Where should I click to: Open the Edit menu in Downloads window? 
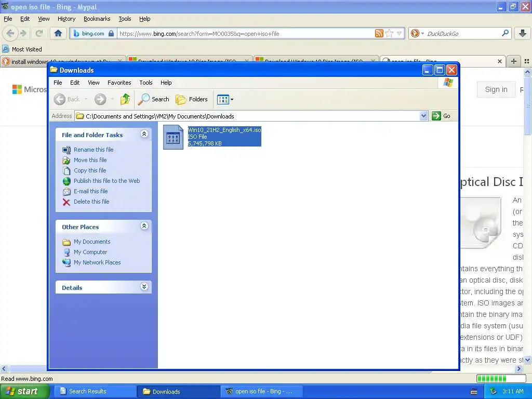(x=75, y=83)
